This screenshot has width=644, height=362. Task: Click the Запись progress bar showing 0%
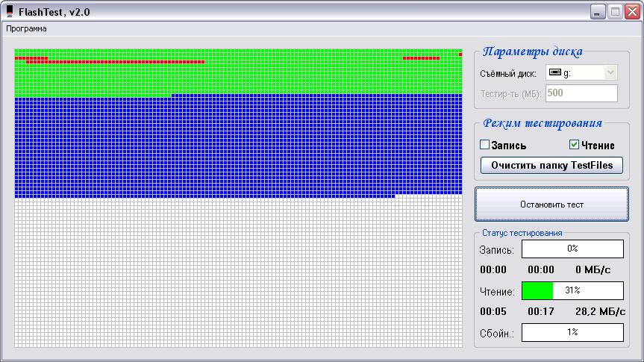point(572,249)
